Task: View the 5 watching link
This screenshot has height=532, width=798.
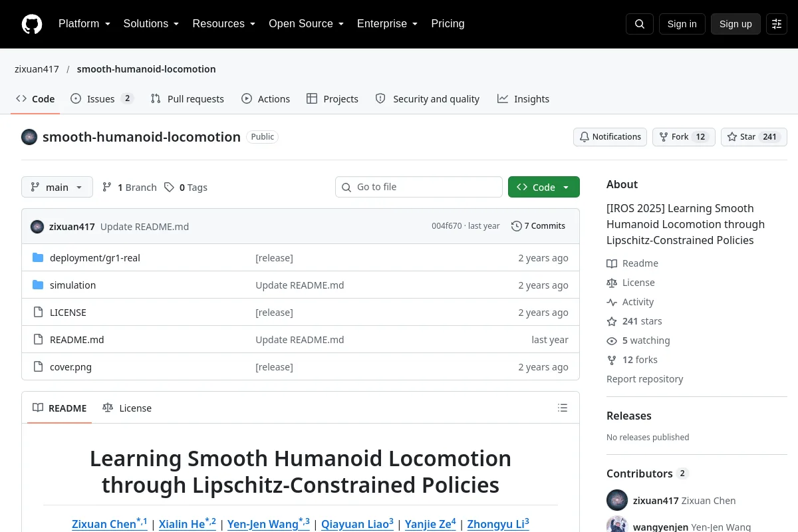Action: [x=638, y=340]
